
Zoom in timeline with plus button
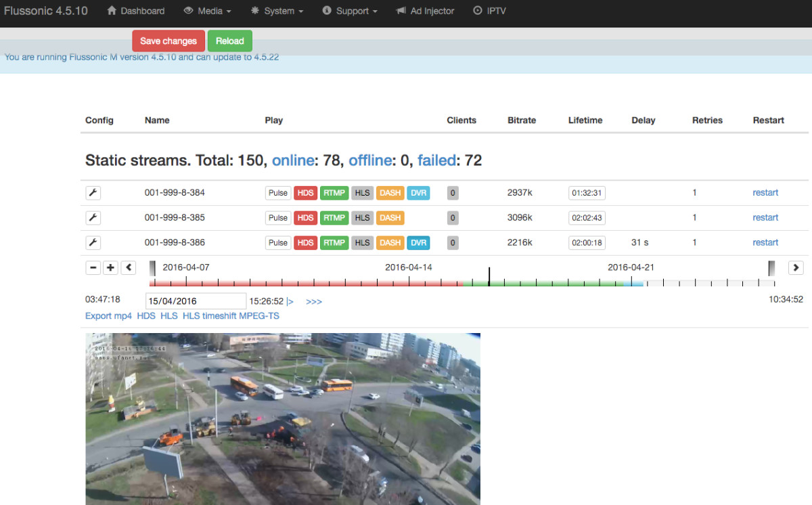pyautogui.click(x=111, y=267)
